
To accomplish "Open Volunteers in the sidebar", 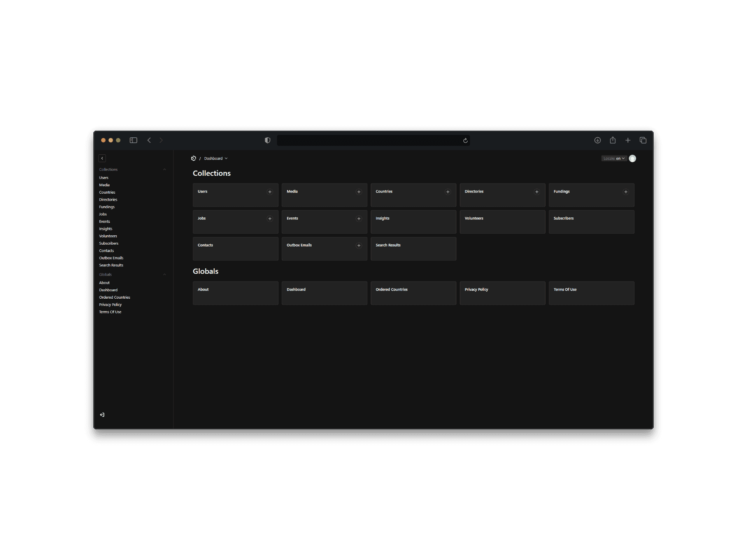I will [x=108, y=236].
